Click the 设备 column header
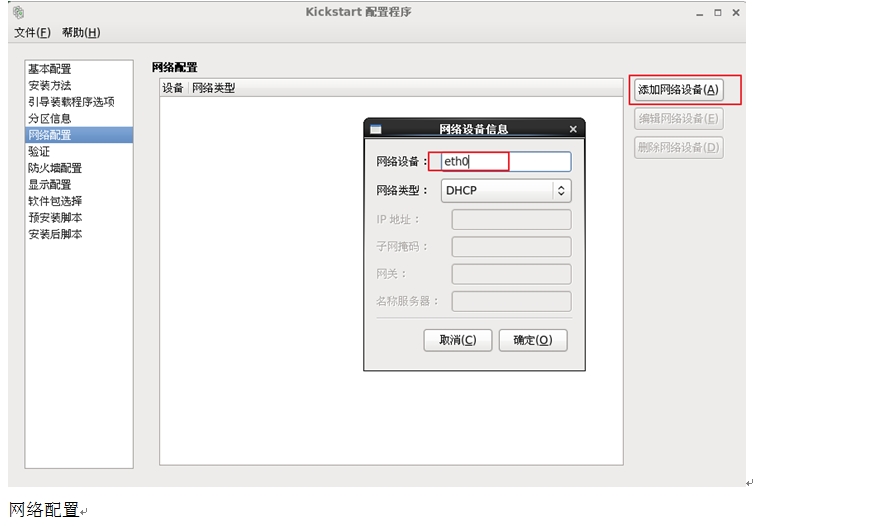Screen dimensions: 882x526 (173, 88)
